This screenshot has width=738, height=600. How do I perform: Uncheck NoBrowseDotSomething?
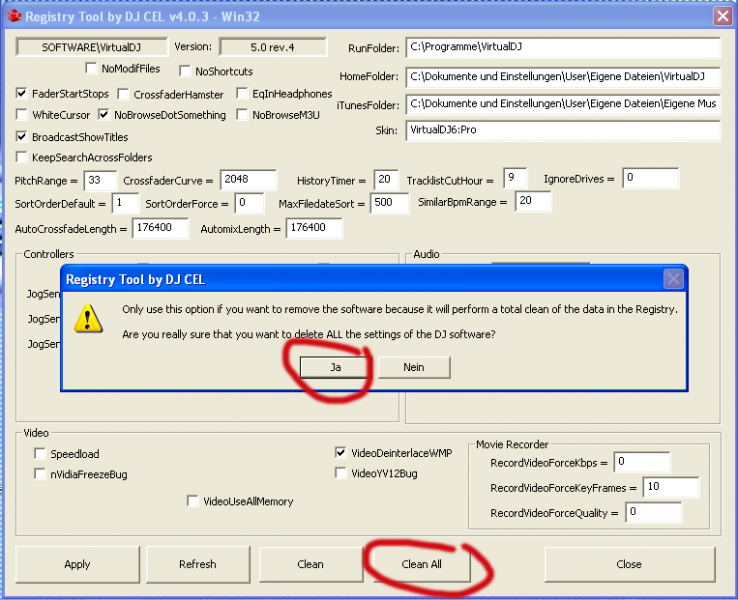[x=104, y=114]
